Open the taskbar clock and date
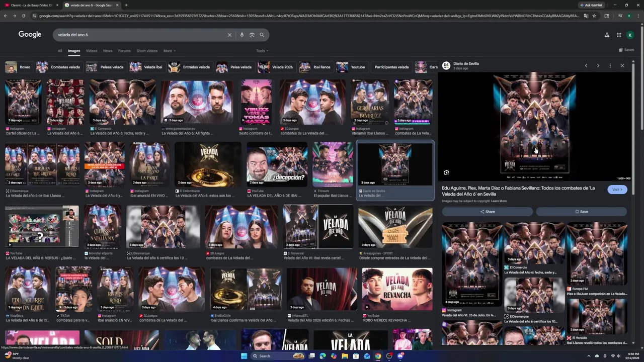 pyautogui.click(x=632, y=356)
